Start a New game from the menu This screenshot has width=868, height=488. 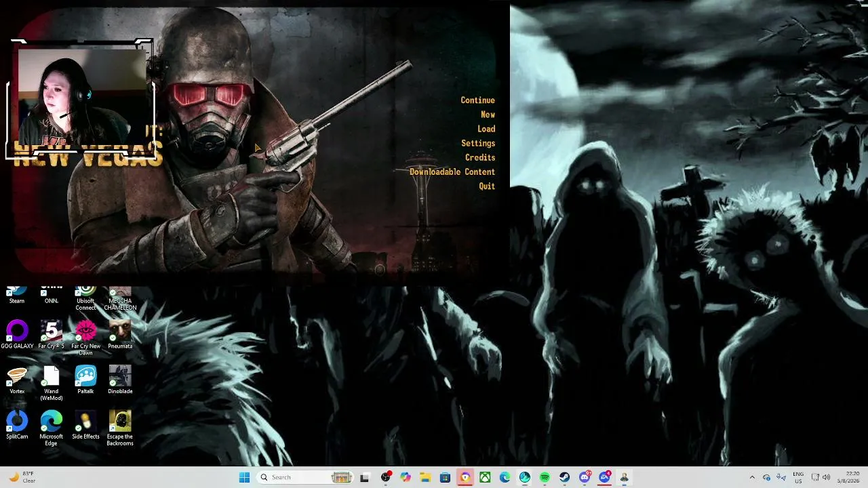click(x=488, y=115)
